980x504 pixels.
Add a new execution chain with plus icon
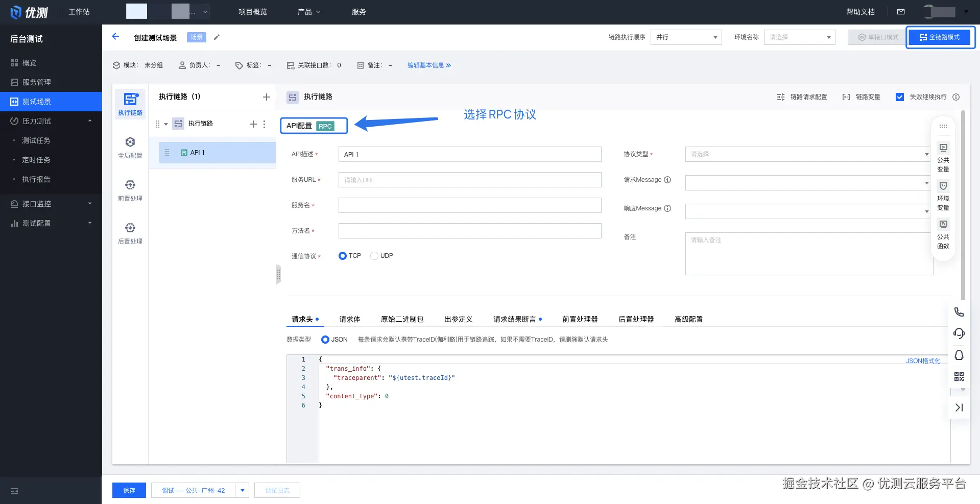[266, 97]
